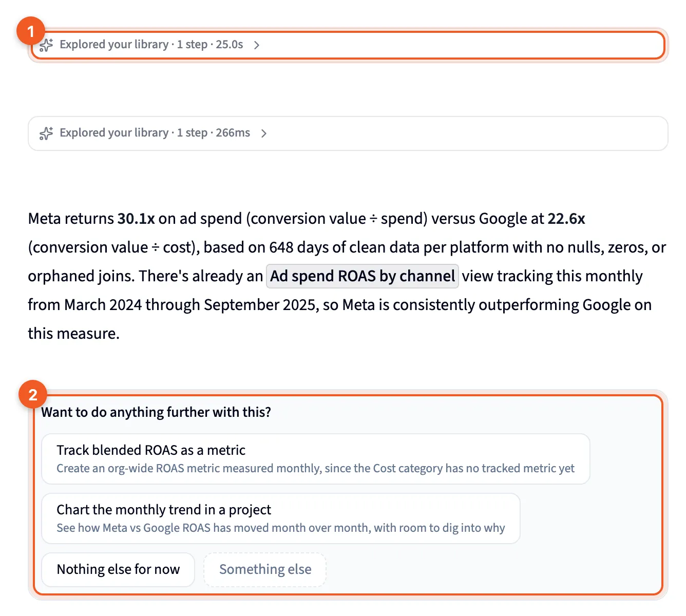Click the bold 22.6x Google return value
The width and height of the screenshot is (686, 616).
pyautogui.click(x=566, y=219)
